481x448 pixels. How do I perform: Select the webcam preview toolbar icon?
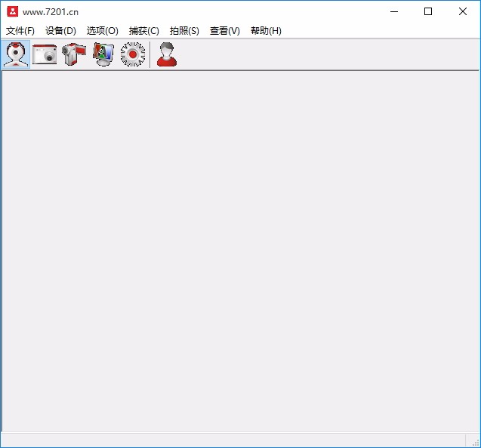click(15, 54)
